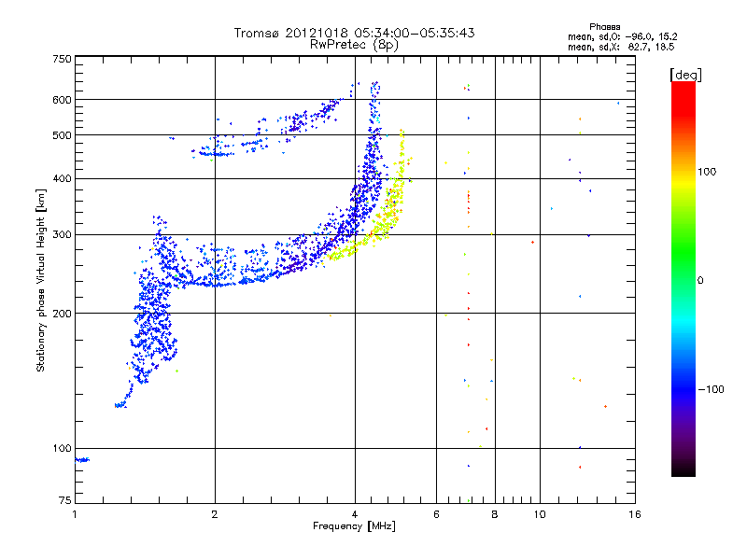Click the '[deg]' colorbar unit label

click(685, 75)
